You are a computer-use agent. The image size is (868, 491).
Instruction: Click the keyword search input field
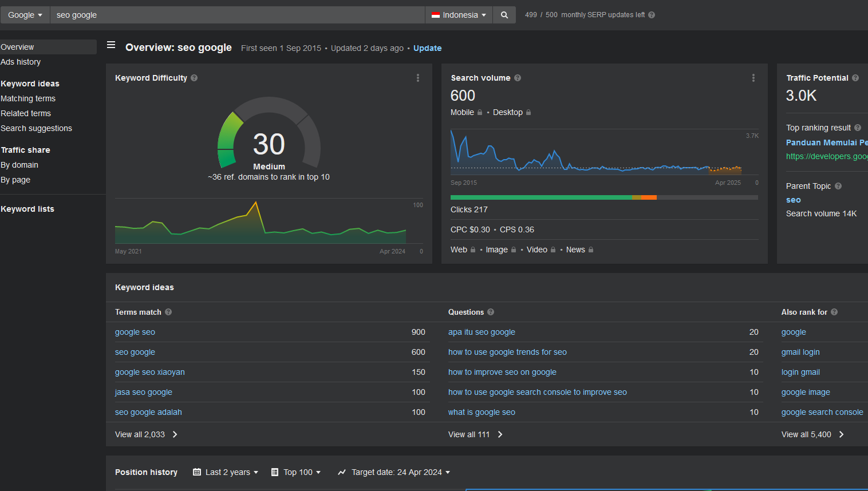(238, 15)
